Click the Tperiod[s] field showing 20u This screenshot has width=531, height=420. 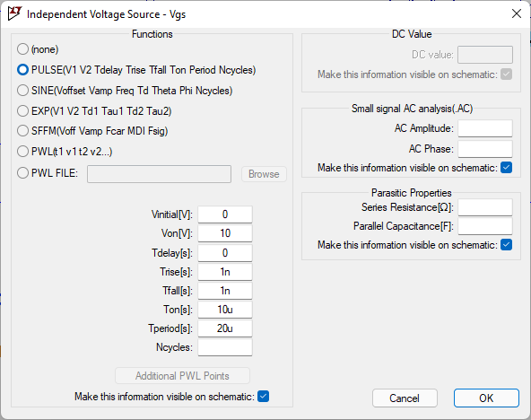click(x=225, y=328)
